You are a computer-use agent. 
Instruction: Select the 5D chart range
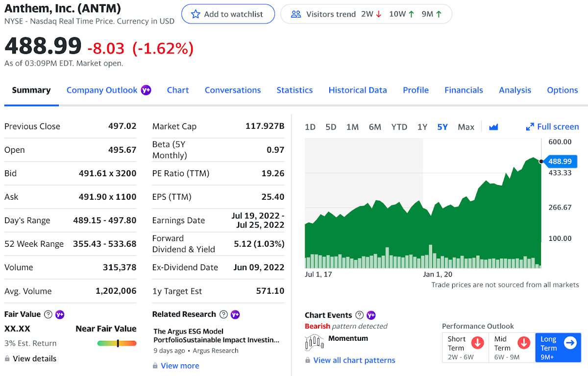point(331,127)
